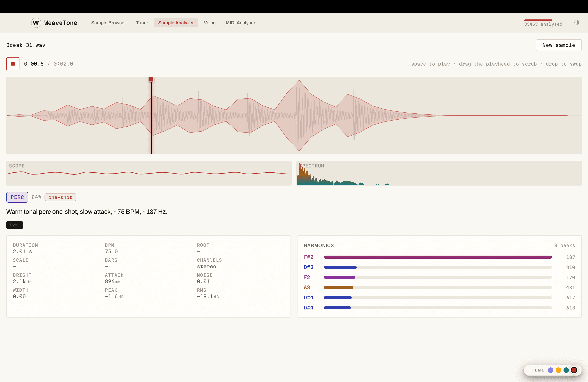Click the WeaveTone brand name

tap(61, 23)
